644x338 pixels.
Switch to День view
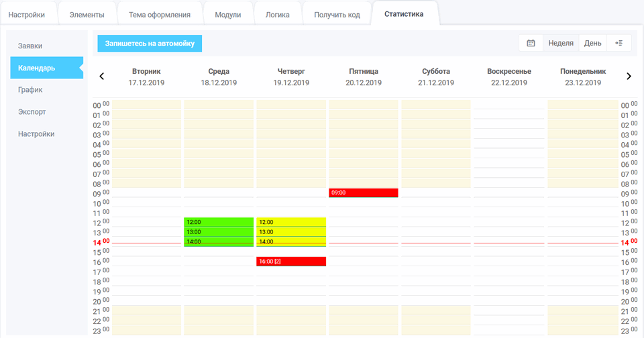tap(592, 43)
